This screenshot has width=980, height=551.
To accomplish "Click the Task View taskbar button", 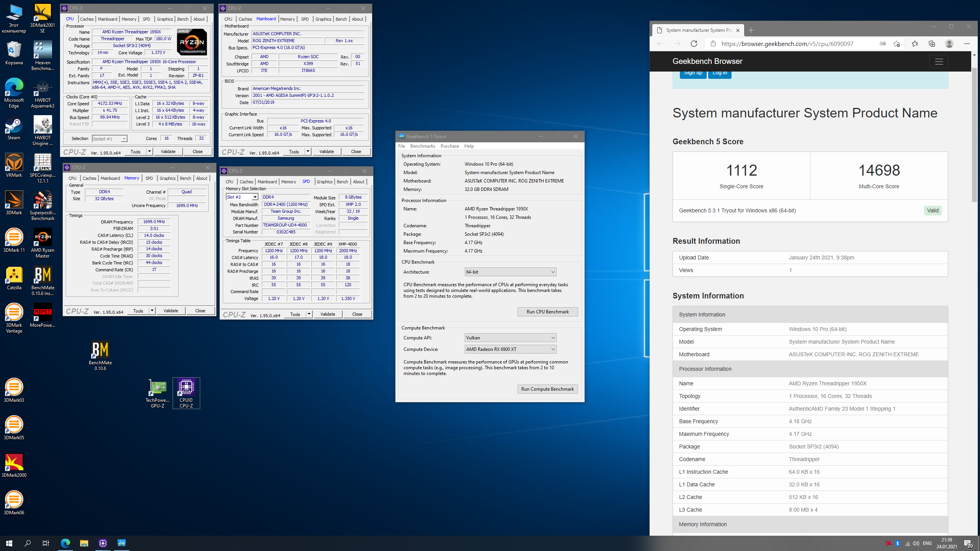I will 46,543.
